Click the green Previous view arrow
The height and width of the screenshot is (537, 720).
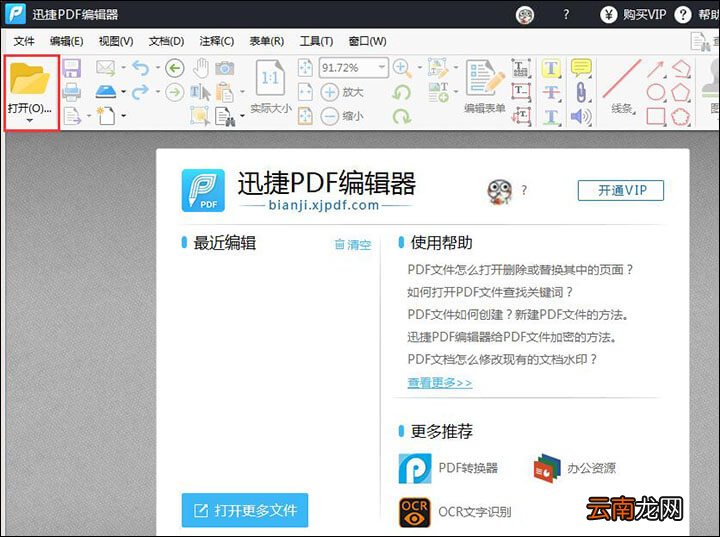[174, 68]
